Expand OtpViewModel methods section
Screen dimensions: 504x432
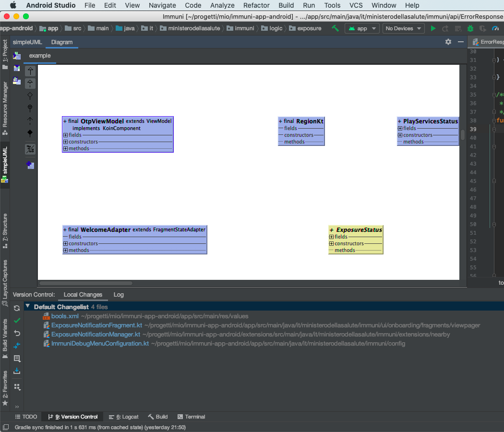[66, 148]
